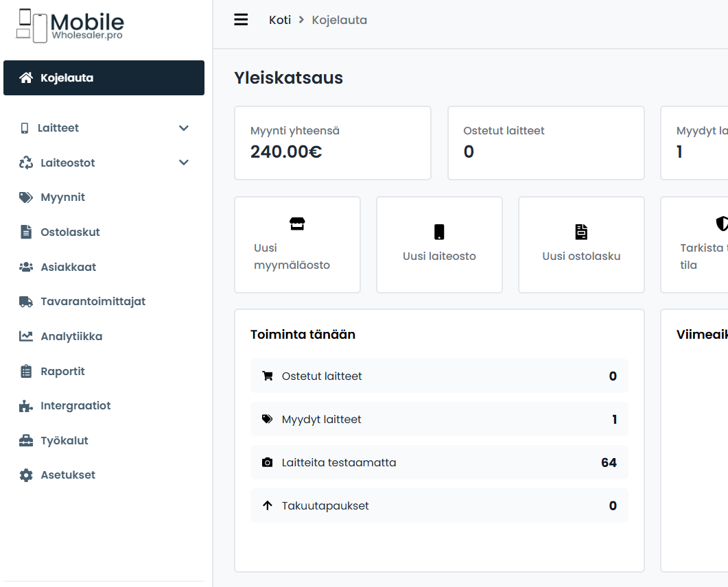This screenshot has width=728, height=587.
Task: Click the toolbox icon beside Työkalut
Action: coord(26,441)
